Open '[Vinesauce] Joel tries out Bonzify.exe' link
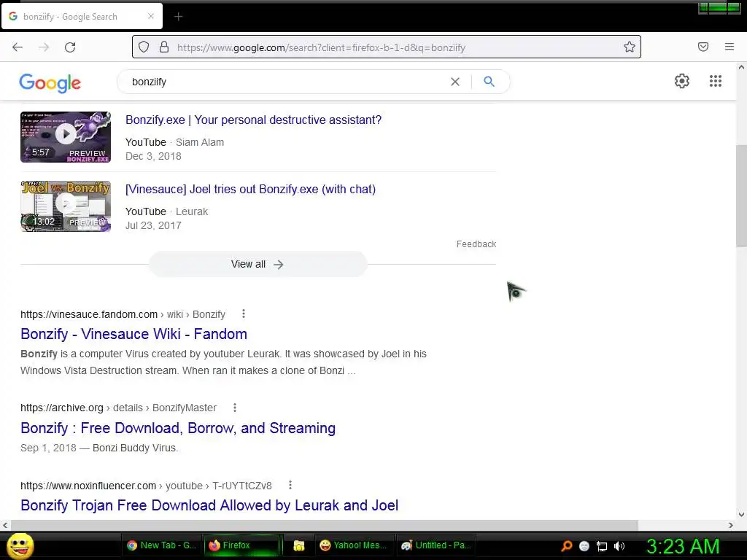The height and width of the screenshot is (560, 747). point(251,190)
